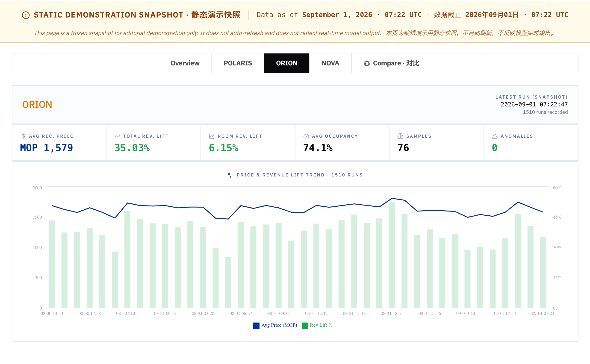590x364 pixels.
Task: Click the building icon beside Samples
Action: [x=400, y=136]
